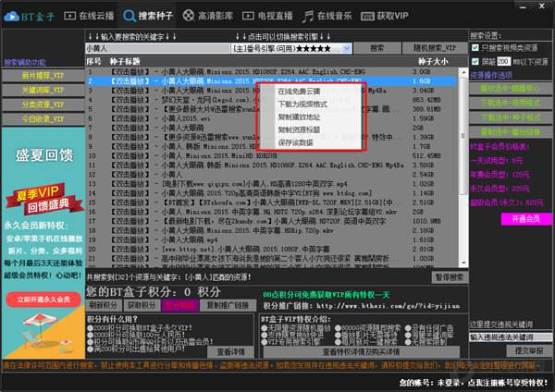The height and width of the screenshot is (392, 555).
Task: Click the 种子大小 column header
Action: [x=433, y=62]
